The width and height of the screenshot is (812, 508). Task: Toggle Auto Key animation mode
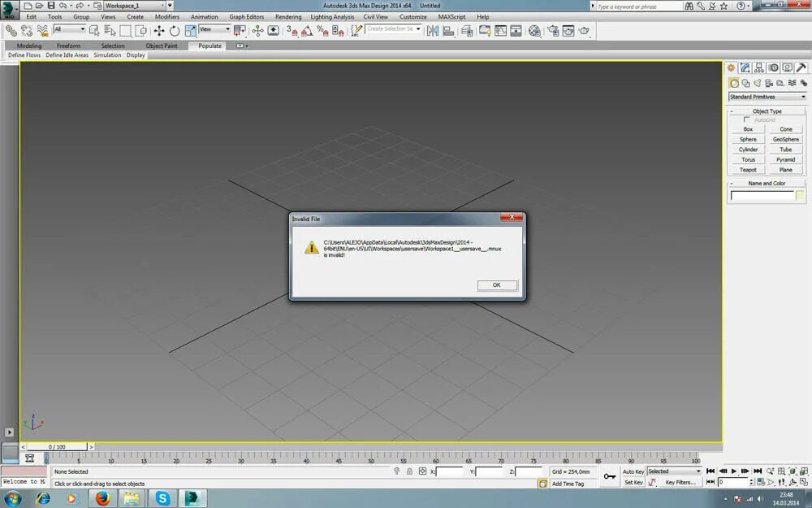pos(633,471)
